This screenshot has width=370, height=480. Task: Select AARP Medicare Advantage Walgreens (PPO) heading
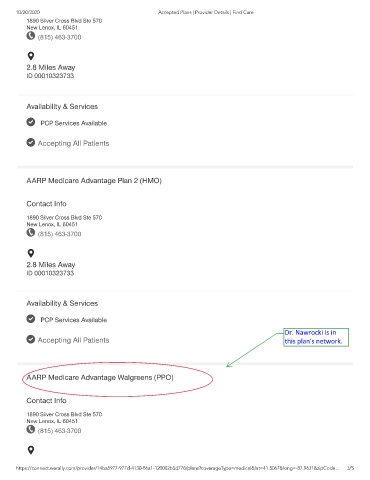[x=100, y=377]
